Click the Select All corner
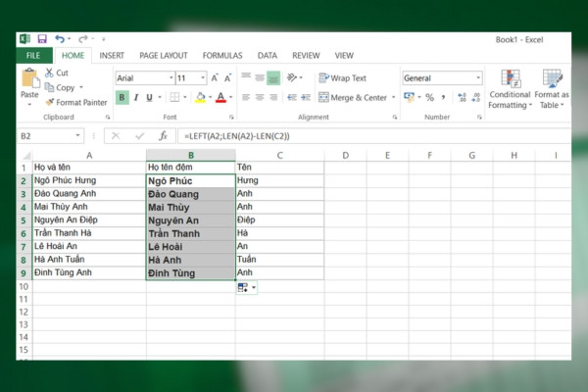The width and height of the screenshot is (588, 392). click(25, 155)
